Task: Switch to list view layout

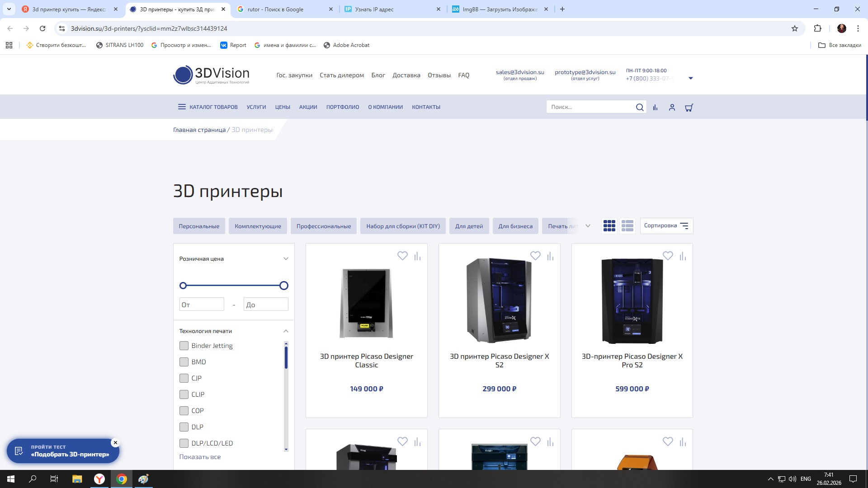Action: [627, 226]
